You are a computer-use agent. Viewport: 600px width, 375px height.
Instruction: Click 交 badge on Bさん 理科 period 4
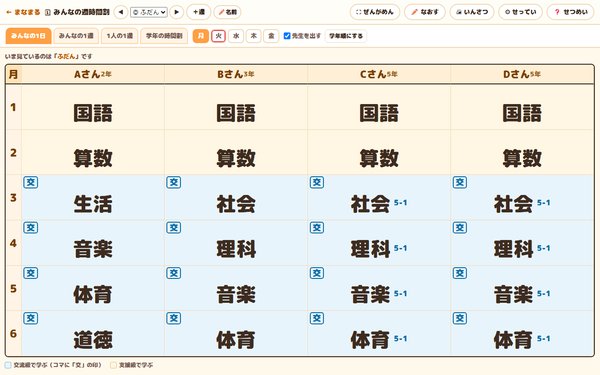[173, 228]
